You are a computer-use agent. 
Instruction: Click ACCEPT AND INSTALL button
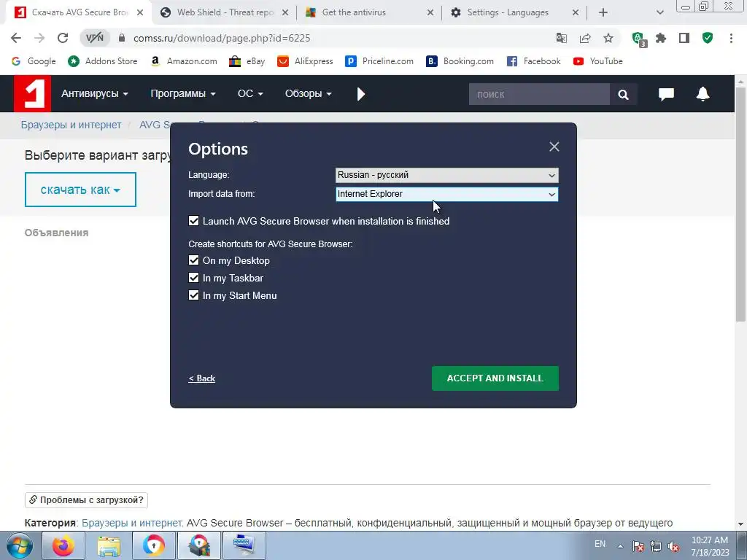pos(495,378)
